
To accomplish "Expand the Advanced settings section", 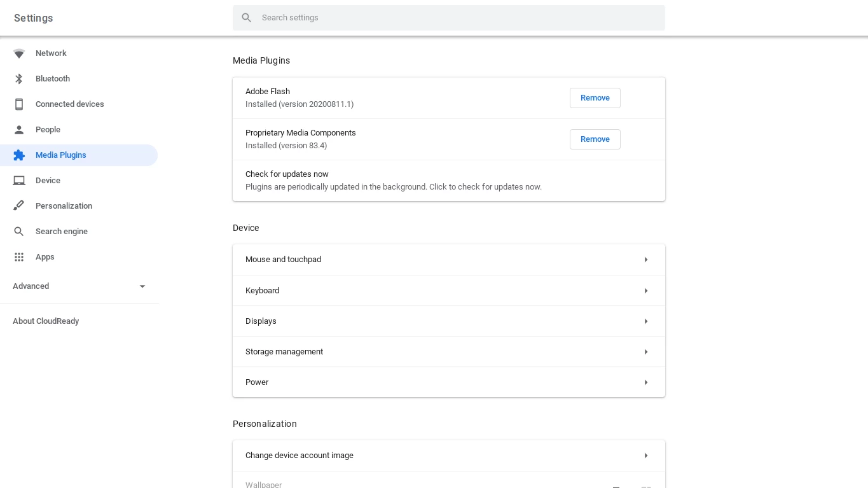I will pyautogui.click(x=142, y=286).
